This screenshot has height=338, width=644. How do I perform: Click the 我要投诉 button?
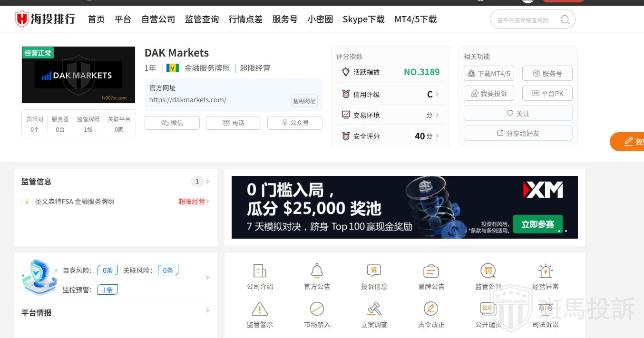click(489, 93)
